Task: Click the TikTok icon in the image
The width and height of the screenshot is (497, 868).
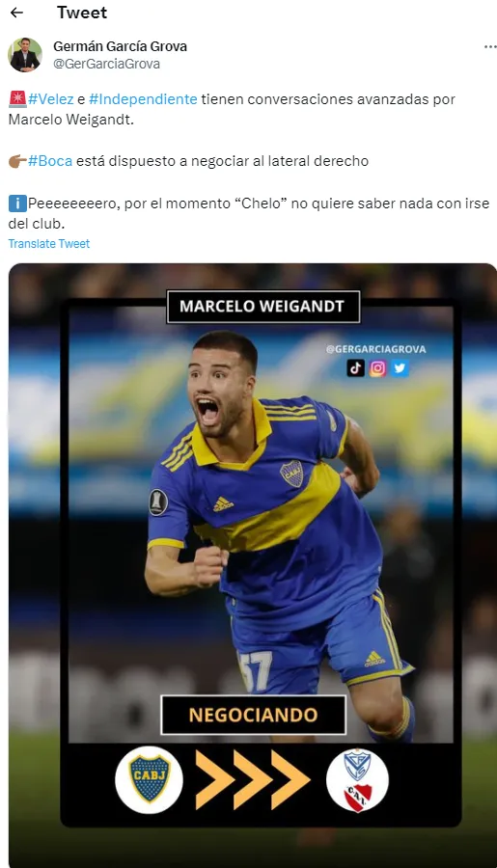Action: tap(356, 367)
